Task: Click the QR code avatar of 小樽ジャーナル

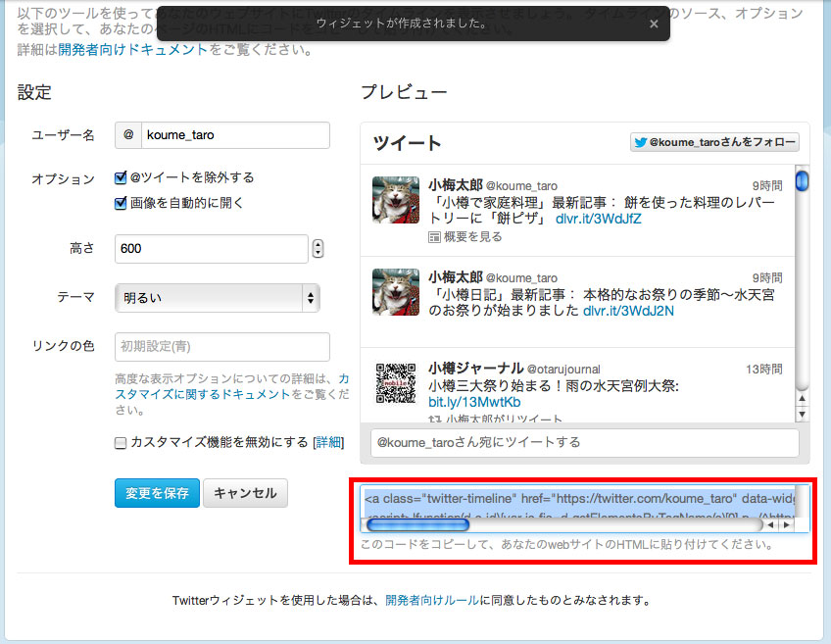Action: 396,384
